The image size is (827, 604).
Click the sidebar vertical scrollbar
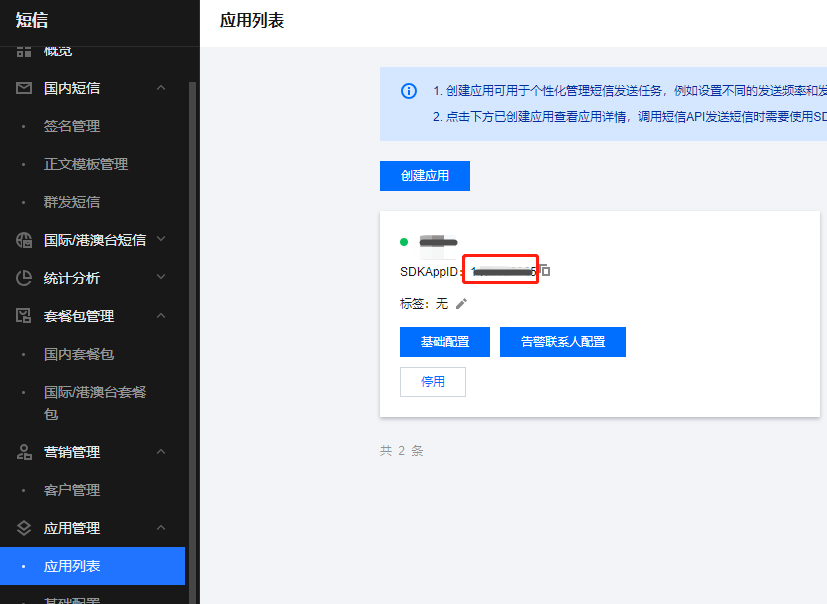[193, 300]
